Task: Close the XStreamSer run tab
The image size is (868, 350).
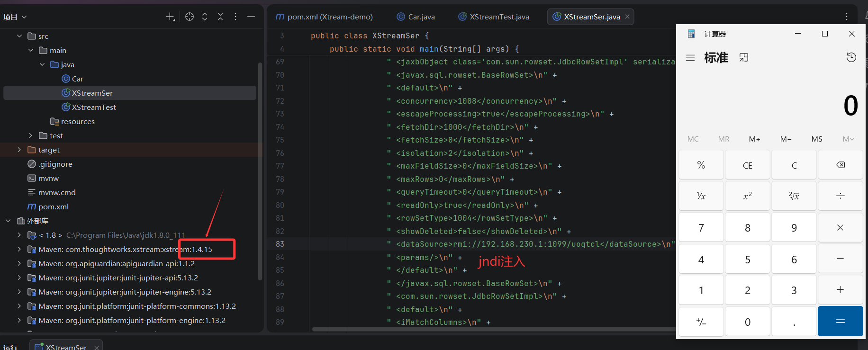Action: click(x=97, y=347)
